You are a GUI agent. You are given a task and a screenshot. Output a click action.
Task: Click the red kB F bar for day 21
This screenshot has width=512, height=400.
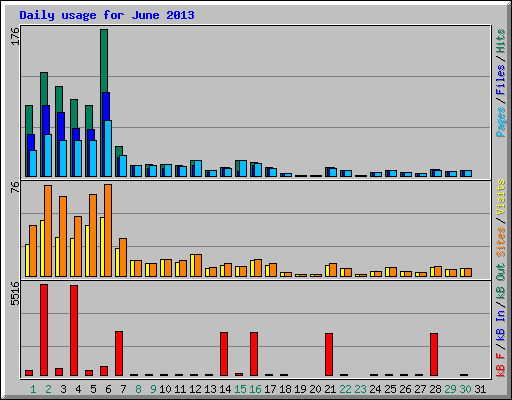(329, 354)
